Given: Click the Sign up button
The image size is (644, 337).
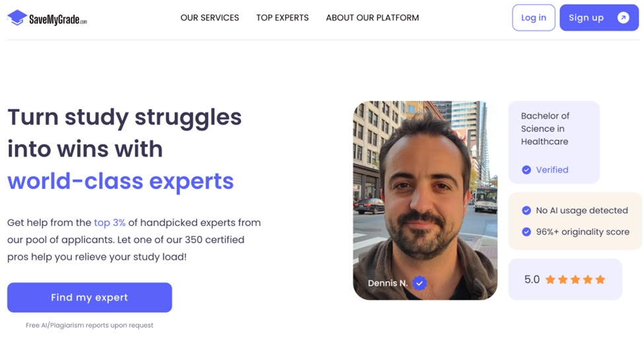Looking at the screenshot, I should point(599,18).
